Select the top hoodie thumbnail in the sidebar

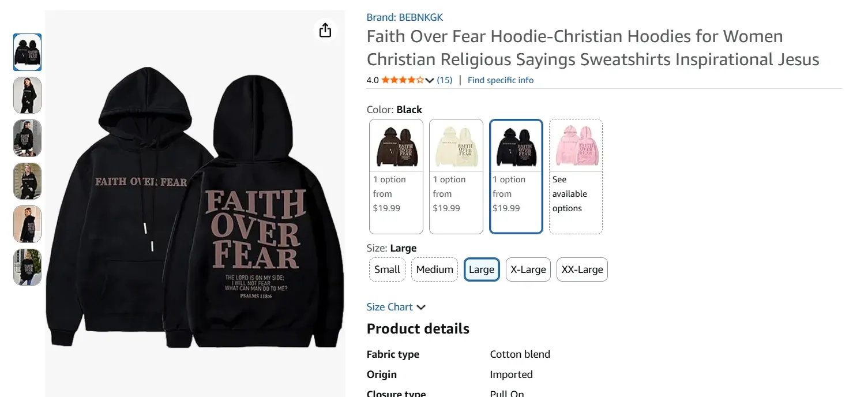tap(27, 52)
